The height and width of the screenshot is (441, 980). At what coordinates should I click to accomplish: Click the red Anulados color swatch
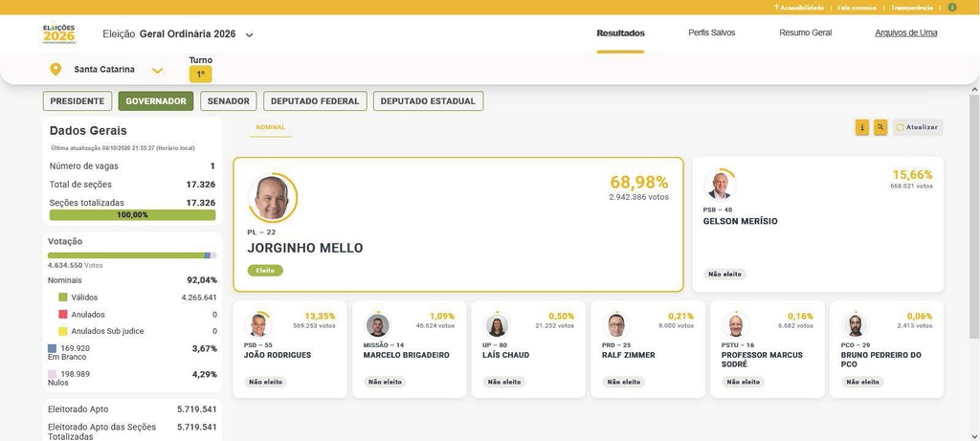(x=63, y=314)
